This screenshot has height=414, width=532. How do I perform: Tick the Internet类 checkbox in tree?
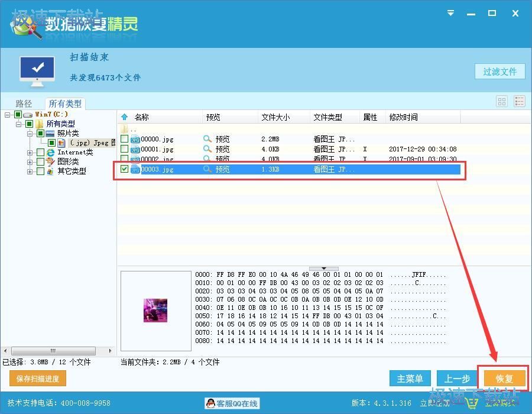(40, 153)
